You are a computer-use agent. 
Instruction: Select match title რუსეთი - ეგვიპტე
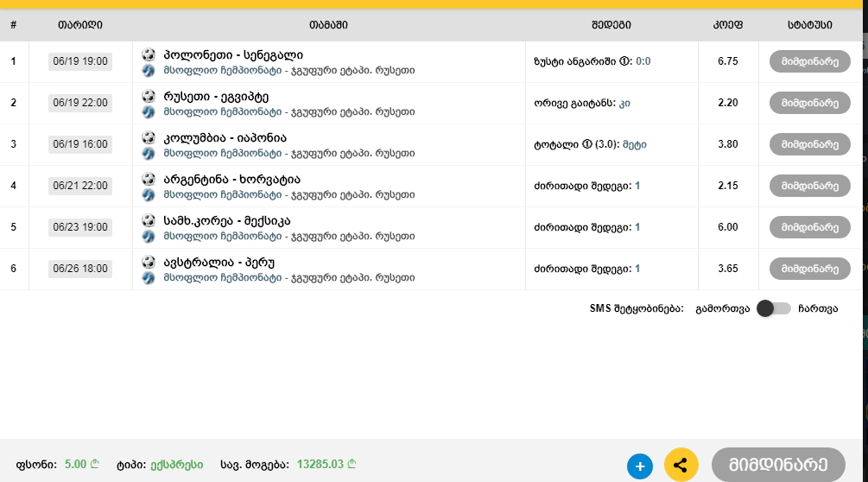tap(216, 96)
